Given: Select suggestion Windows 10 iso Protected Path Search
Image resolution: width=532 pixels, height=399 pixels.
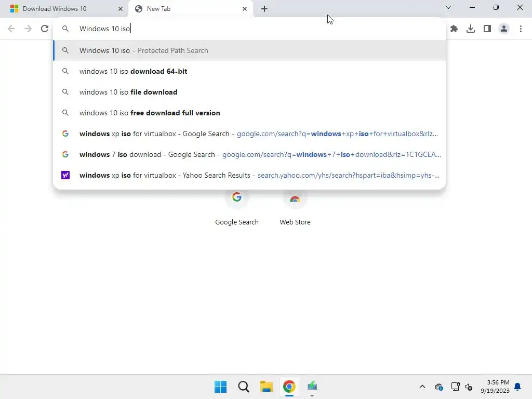Looking at the screenshot, I should [x=249, y=50].
